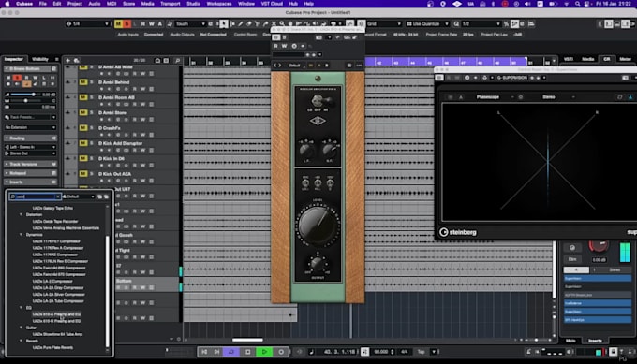Open the Grid snap type dropdown
This screenshot has width=637, height=364.
pyautogui.click(x=384, y=24)
